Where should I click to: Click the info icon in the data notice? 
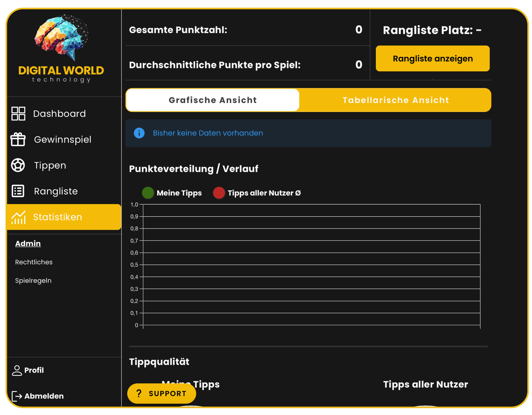tap(139, 133)
